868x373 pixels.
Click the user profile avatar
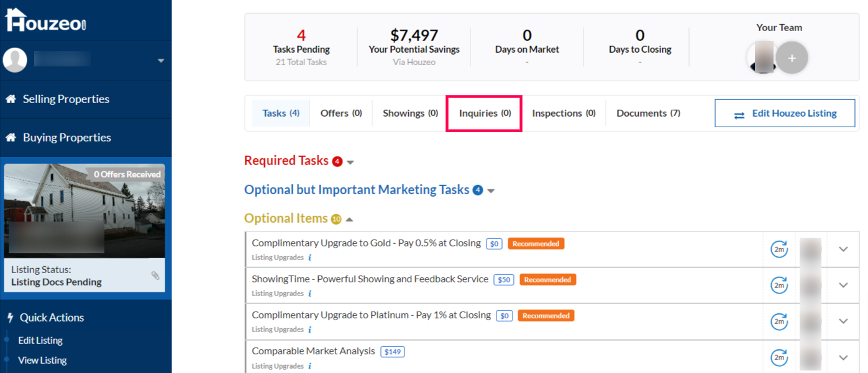(x=15, y=60)
